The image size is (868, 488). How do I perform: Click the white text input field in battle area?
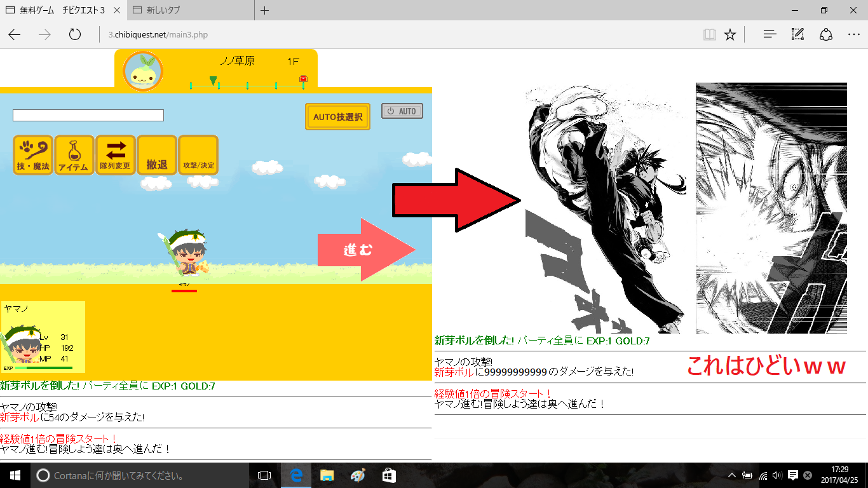[88, 116]
